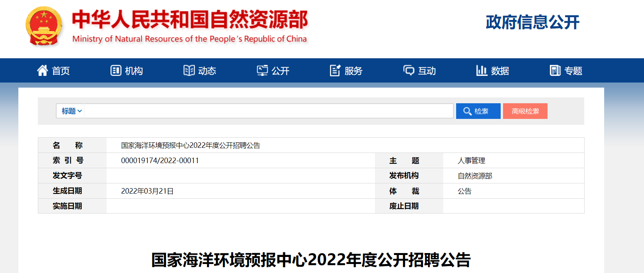The height and width of the screenshot is (273, 644).
Task: Go to the 服务 navigation section
Action: tap(353, 71)
